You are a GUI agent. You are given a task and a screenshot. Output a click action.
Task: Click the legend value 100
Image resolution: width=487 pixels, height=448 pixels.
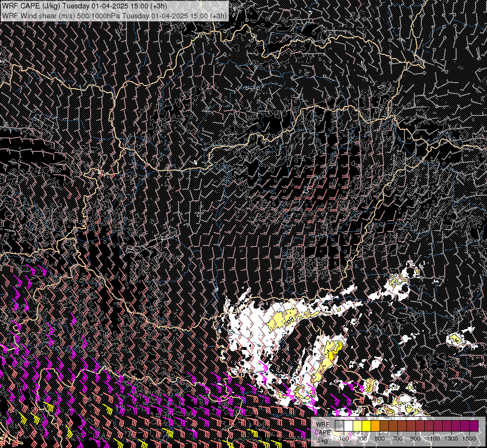pos(344,439)
